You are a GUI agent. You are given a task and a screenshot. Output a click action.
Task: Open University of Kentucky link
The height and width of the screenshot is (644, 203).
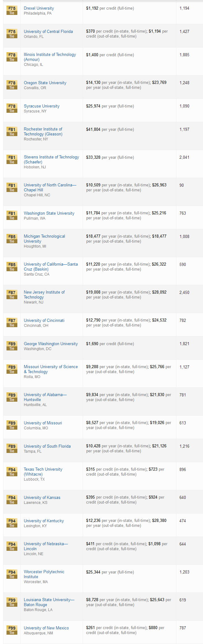click(44, 521)
